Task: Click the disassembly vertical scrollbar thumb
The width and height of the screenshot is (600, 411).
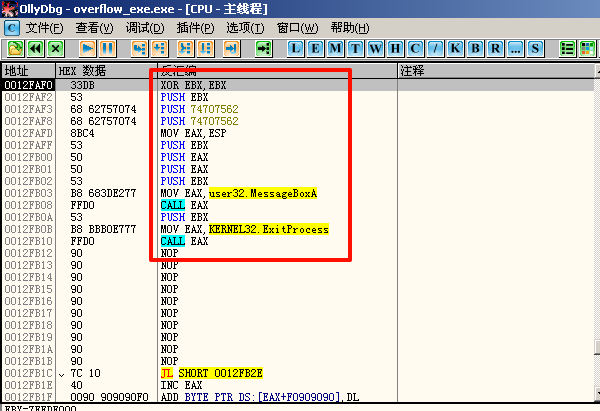Action: pos(598,347)
